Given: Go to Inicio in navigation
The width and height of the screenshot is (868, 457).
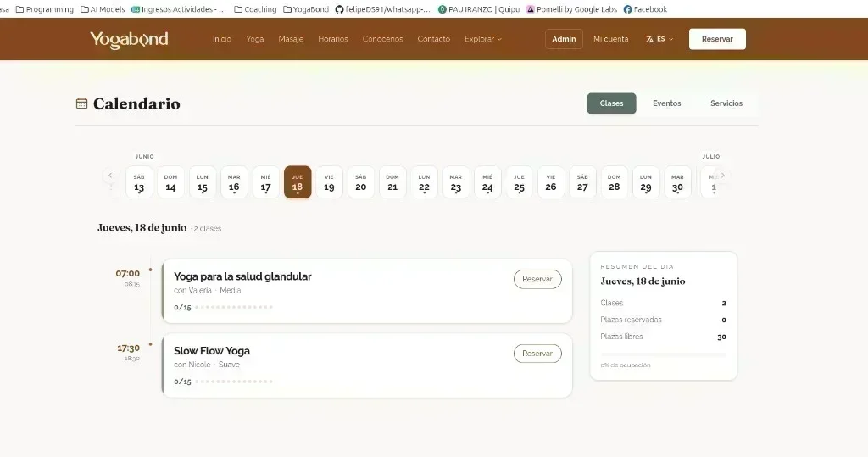Looking at the screenshot, I should click(x=222, y=39).
